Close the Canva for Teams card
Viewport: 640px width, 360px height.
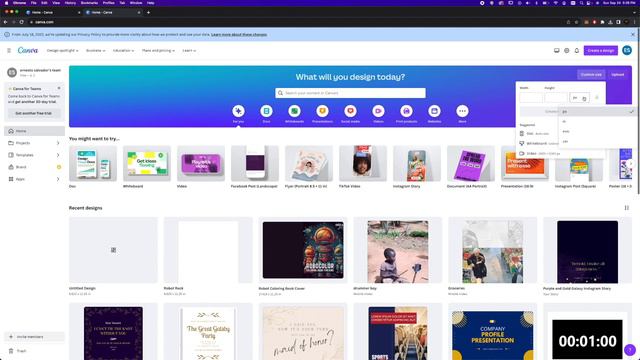(59, 88)
